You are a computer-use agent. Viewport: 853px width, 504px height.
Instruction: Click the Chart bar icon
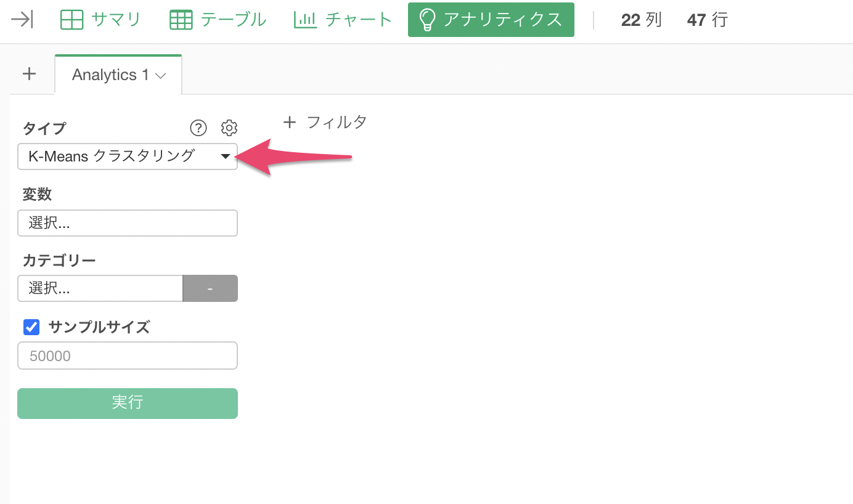tap(306, 20)
